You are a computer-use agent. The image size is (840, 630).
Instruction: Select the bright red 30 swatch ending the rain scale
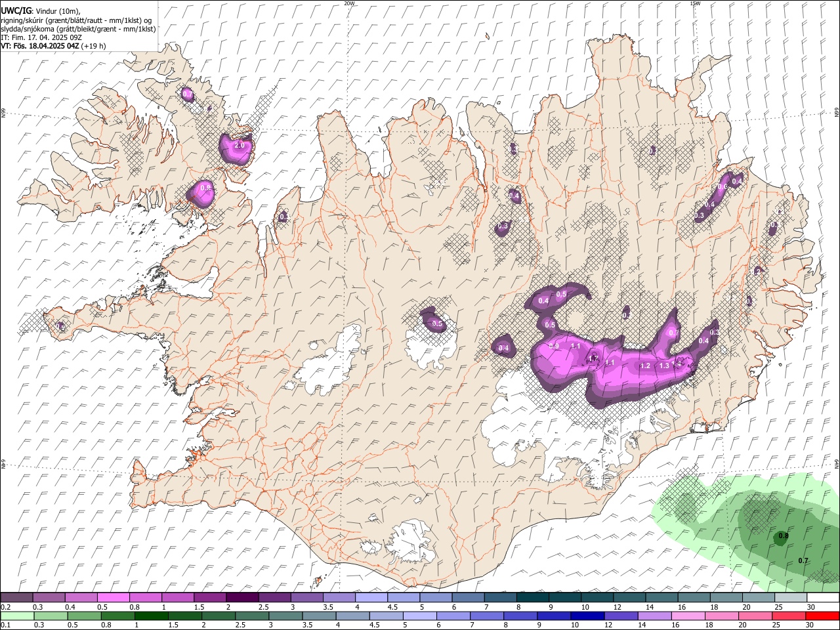coord(823,616)
